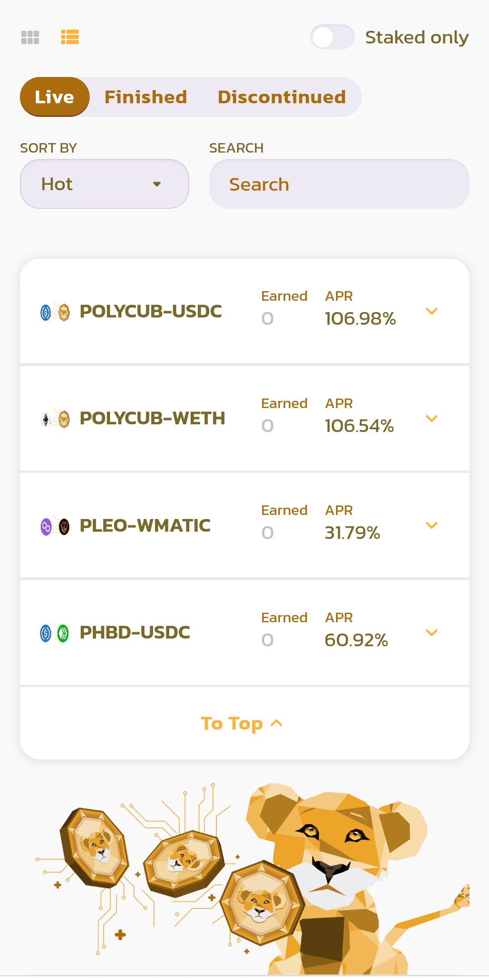The height and width of the screenshot is (980, 489).
Task: Click the PHBD-USDC token pair icon
Action: coord(55,633)
